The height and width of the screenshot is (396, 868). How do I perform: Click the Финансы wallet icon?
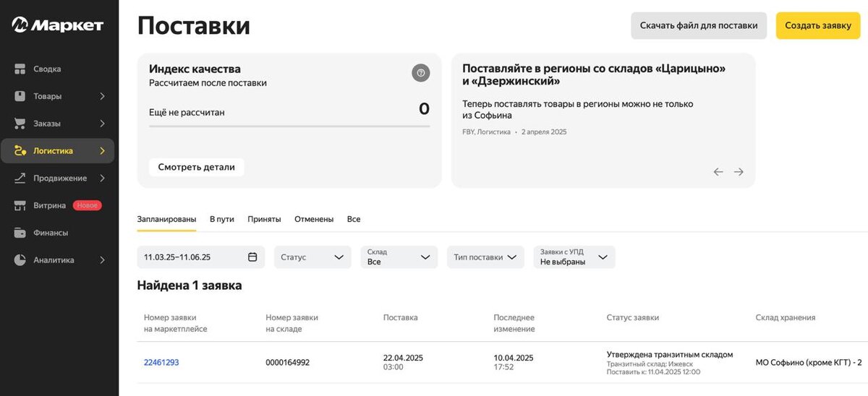click(x=20, y=233)
